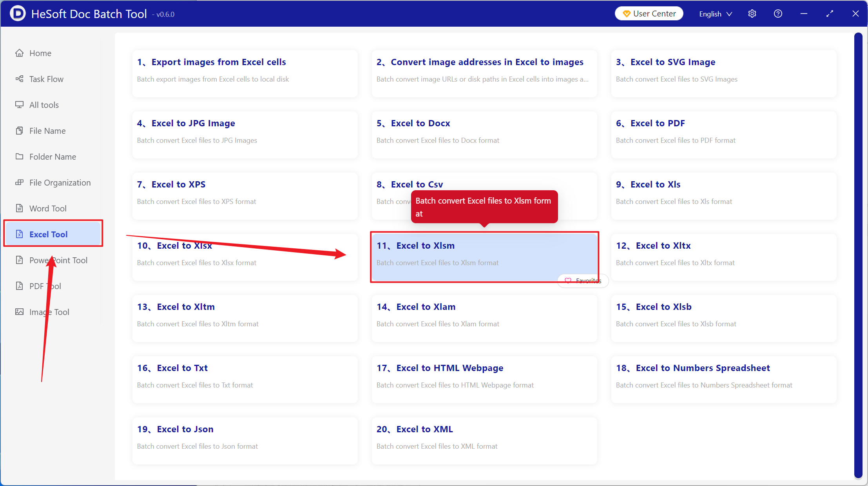Screen dimensions: 868x486
Task: Open Excel to Xlsb tool
Action: click(724, 319)
